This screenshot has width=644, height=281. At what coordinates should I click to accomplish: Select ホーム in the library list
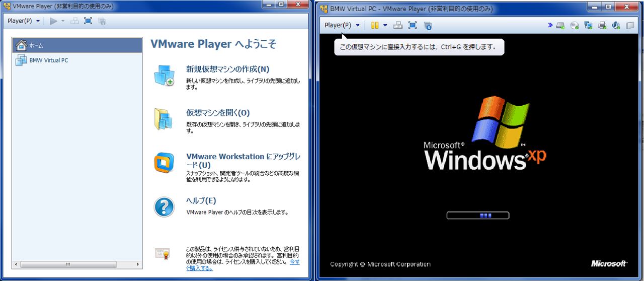pyautogui.click(x=77, y=45)
